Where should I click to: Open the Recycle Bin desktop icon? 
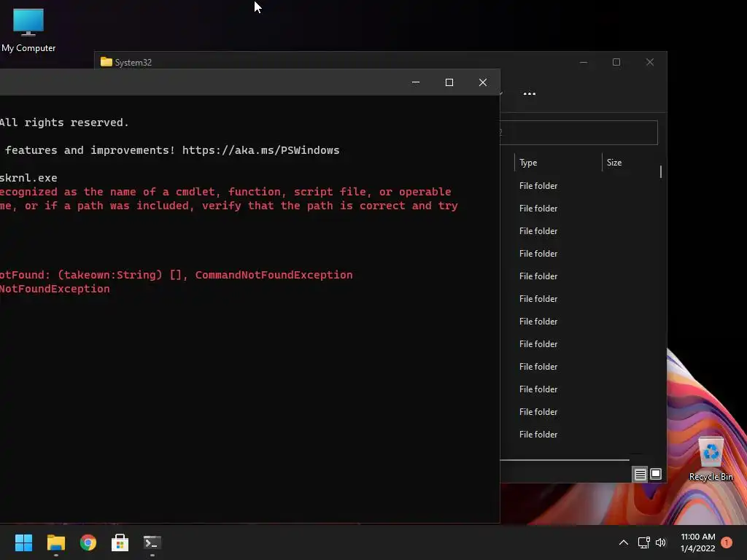pyautogui.click(x=711, y=459)
